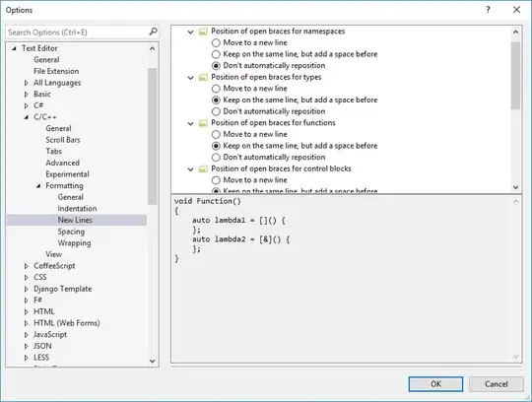The image size is (532, 402).
Task: Select functions 'Move to a new line'
Action: [x=216, y=134]
